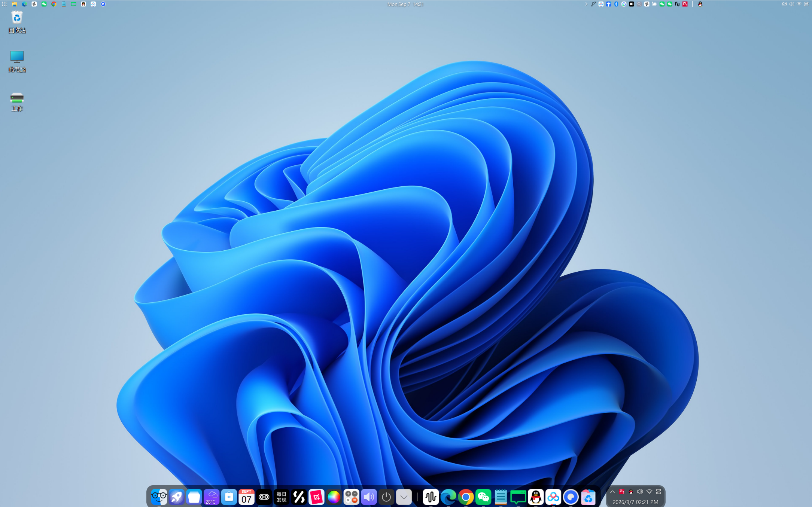Open the black percent-slash dock icon
This screenshot has width=812, height=507.
point(299,497)
